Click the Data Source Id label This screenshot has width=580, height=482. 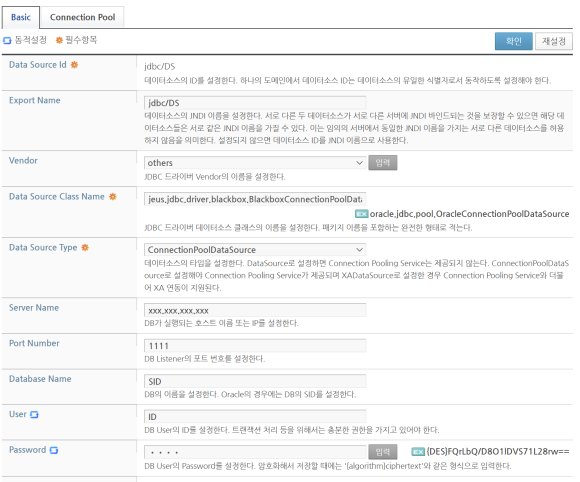pyautogui.click(x=38, y=65)
